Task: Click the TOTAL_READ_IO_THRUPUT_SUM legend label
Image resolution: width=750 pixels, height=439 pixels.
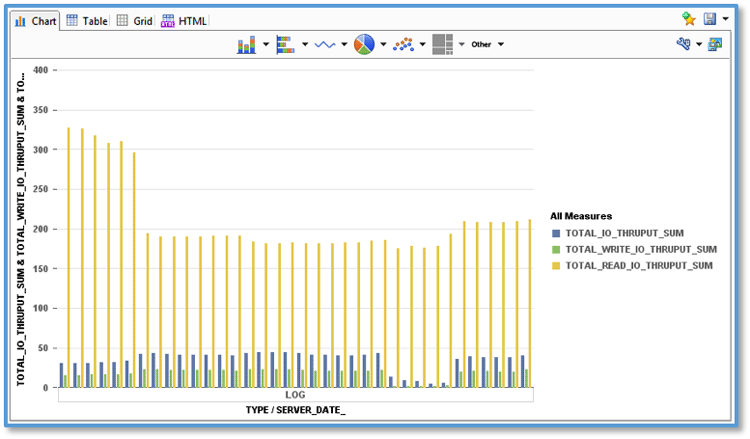Action: tap(639, 265)
